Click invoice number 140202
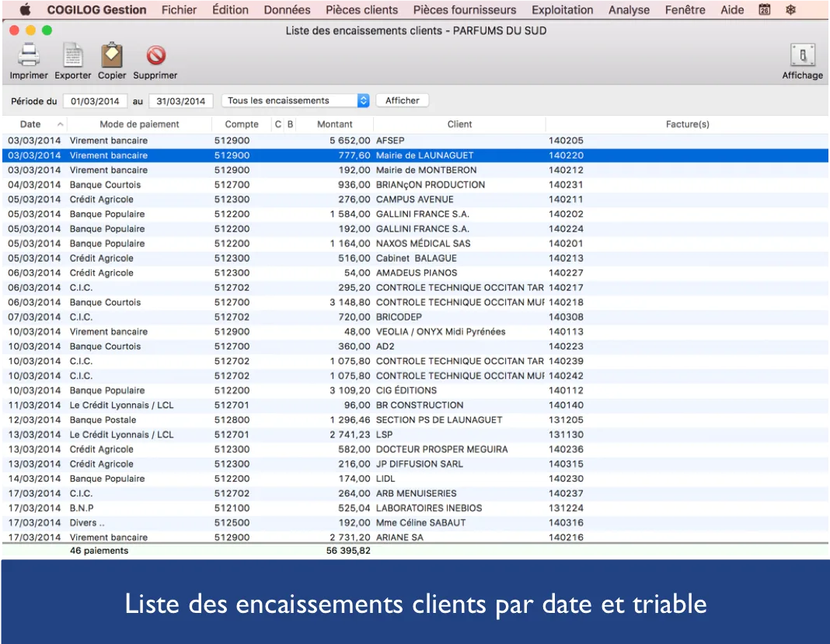 [566, 214]
